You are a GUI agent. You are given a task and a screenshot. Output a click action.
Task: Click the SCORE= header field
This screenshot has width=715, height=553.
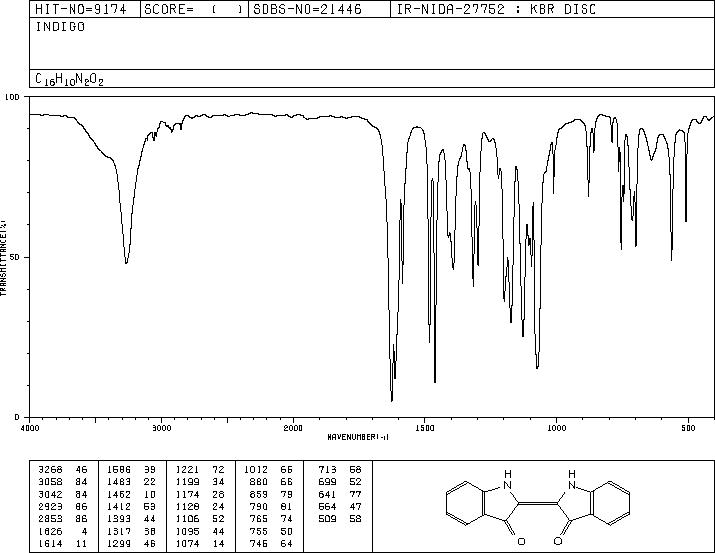coord(194,9)
